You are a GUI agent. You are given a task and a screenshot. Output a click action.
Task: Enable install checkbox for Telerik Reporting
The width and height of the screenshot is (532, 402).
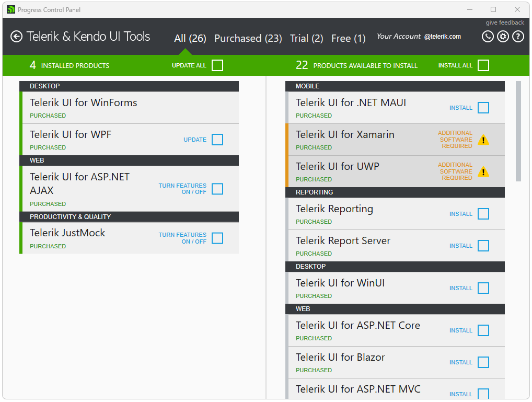[483, 214]
